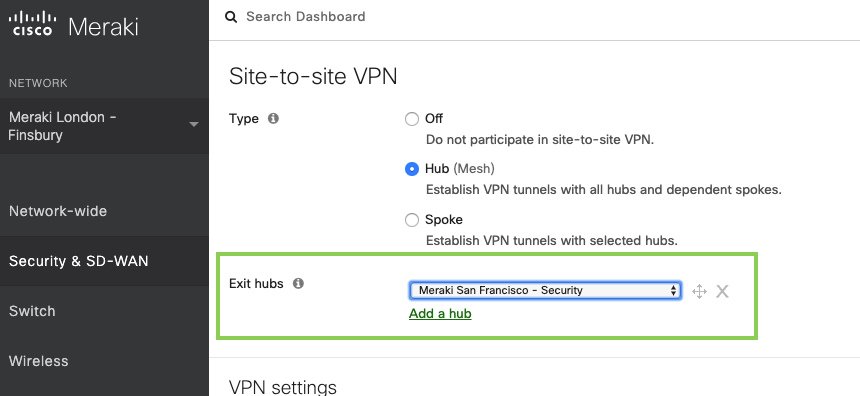
Task: Click the NETWORK sidebar heading
Action: point(38,83)
